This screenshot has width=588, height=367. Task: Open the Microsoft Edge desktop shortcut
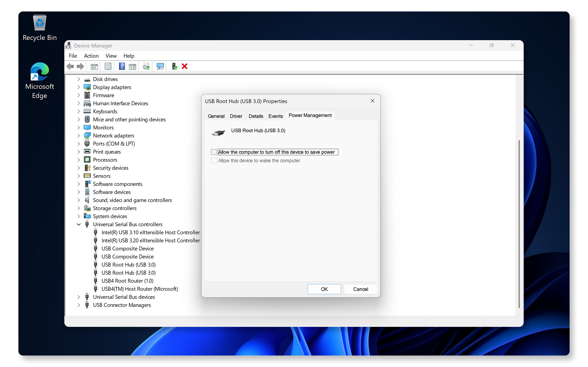[40, 81]
